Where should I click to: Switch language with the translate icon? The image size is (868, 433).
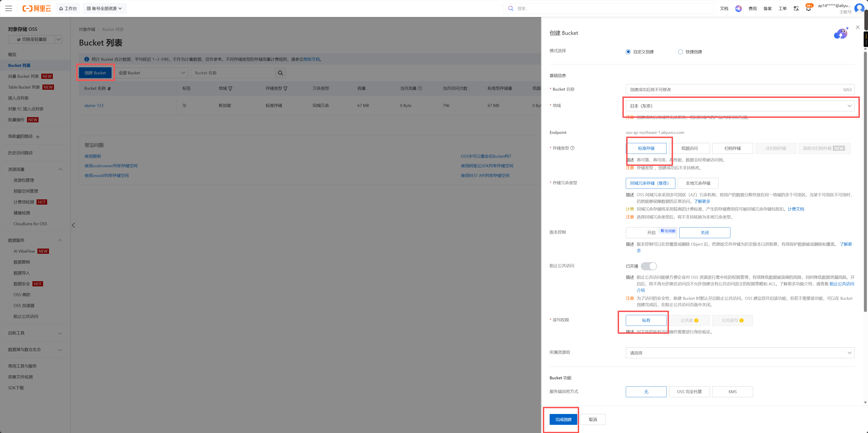pos(796,8)
